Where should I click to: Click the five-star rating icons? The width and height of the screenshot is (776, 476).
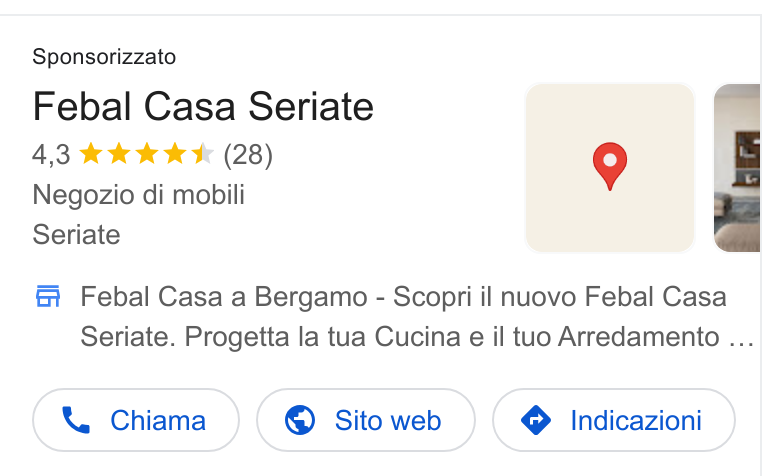point(146,154)
